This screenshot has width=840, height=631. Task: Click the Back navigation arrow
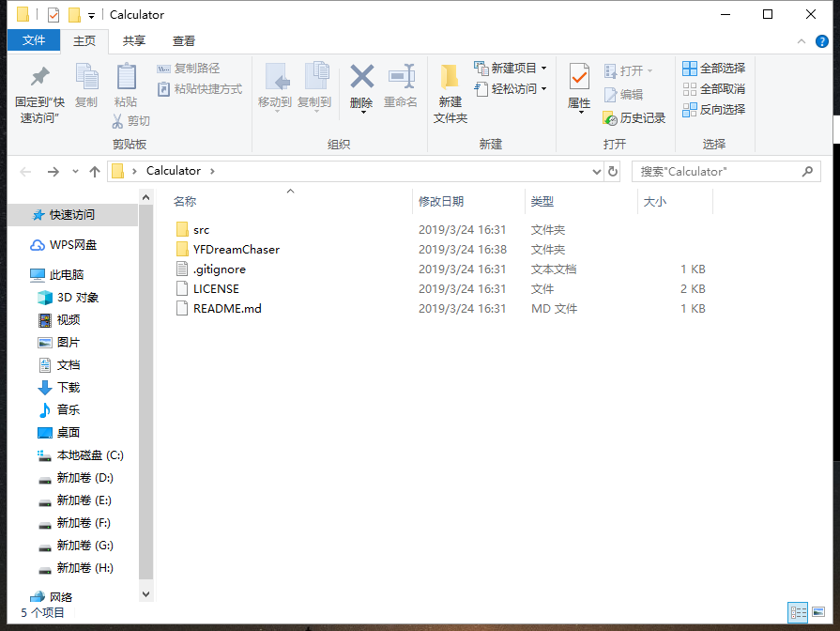coord(25,172)
